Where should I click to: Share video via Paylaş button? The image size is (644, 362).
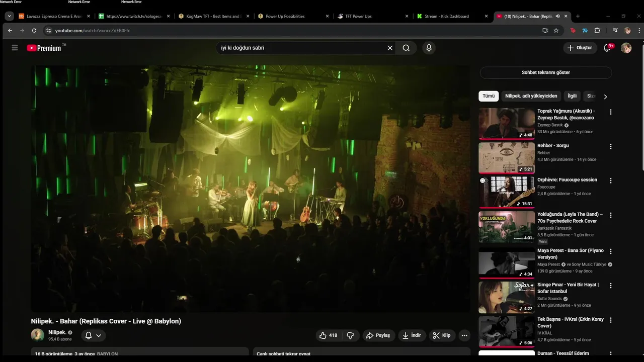378,335
